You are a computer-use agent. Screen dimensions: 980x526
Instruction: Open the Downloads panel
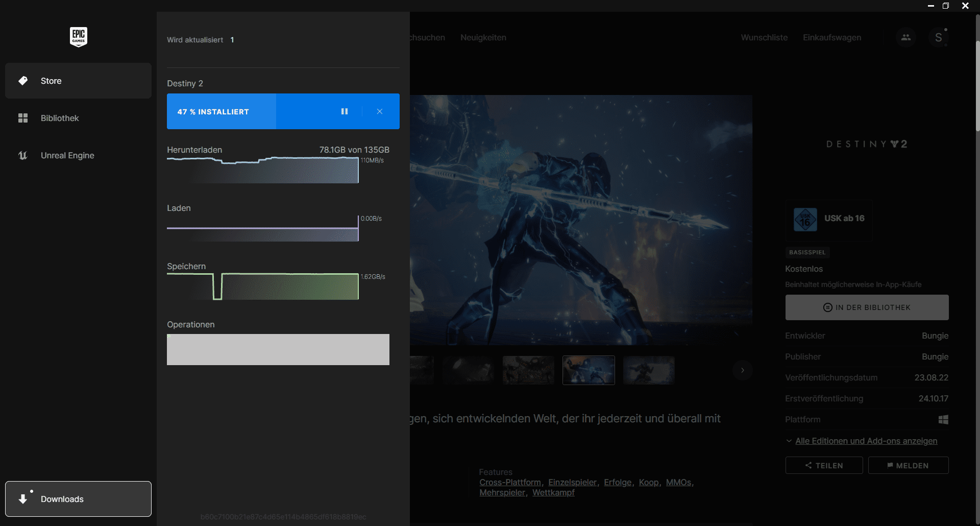(78, 499)
